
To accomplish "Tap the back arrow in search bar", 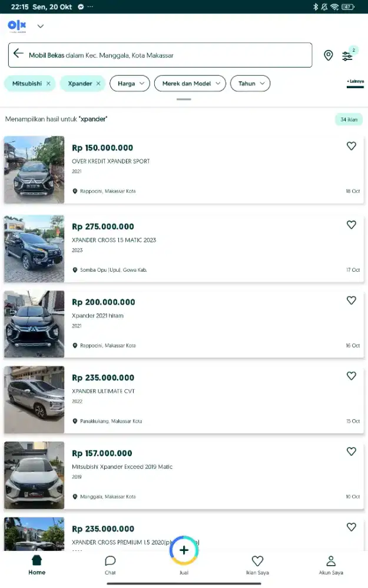I will [x=18, y=54].
